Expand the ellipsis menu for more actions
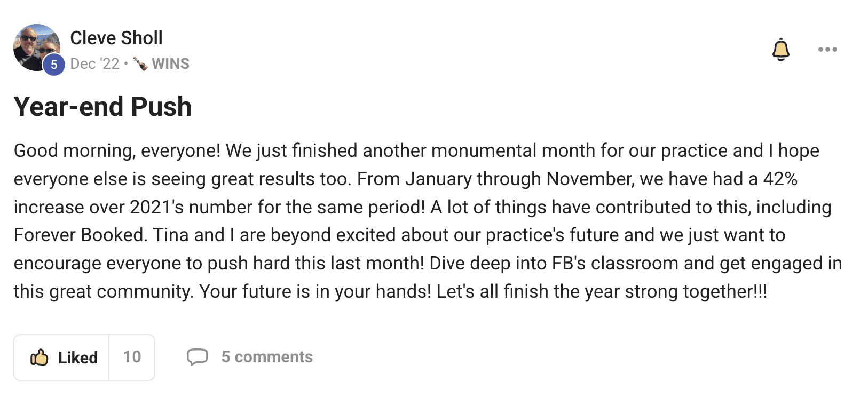The height and width of the screenshot is (397, 868). (x=828, y=50)
